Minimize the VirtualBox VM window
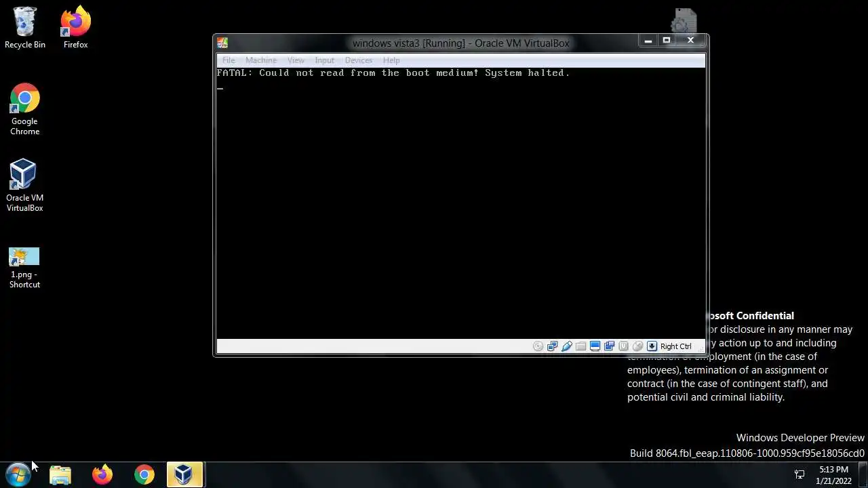Viewport: 868px width, 488px height. [648, 41]
